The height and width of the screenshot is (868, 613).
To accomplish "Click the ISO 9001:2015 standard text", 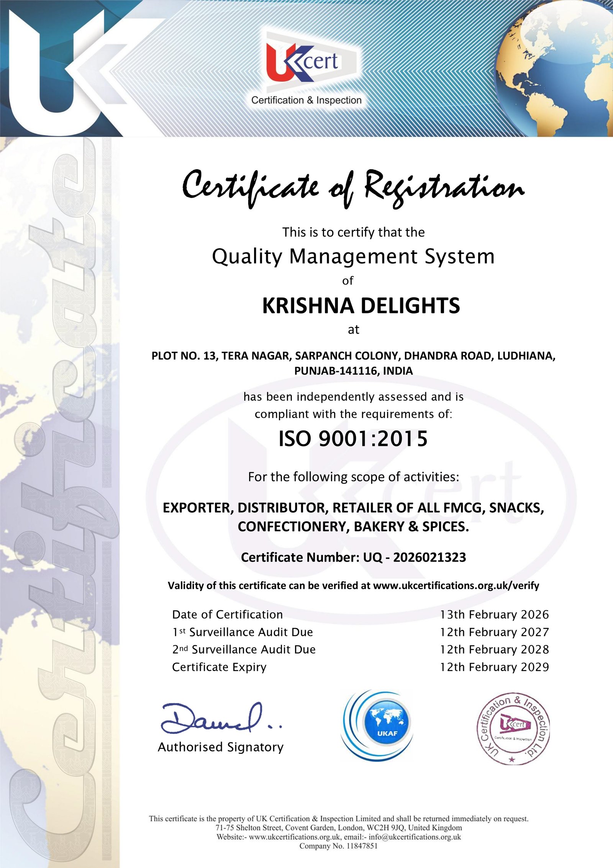I will coord(353,439).
